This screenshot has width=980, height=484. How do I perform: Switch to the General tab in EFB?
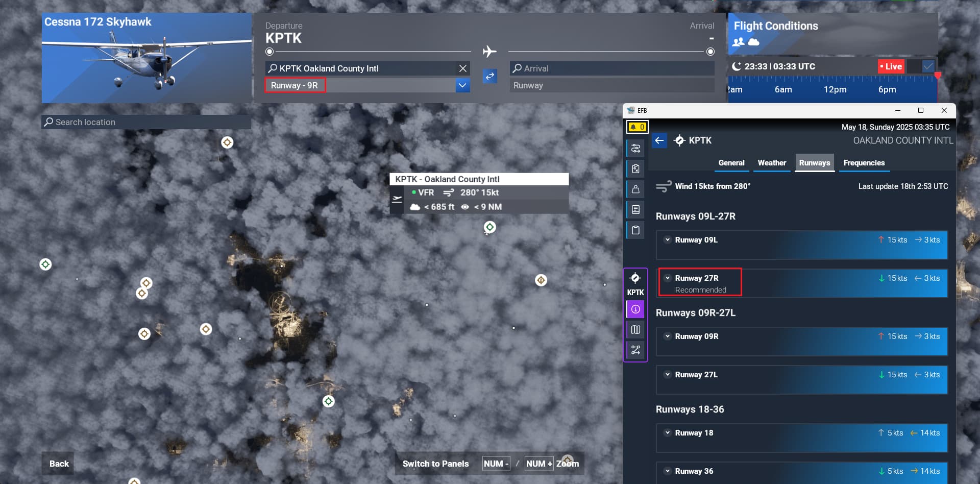pyautogui.click(x=731, y=163)
